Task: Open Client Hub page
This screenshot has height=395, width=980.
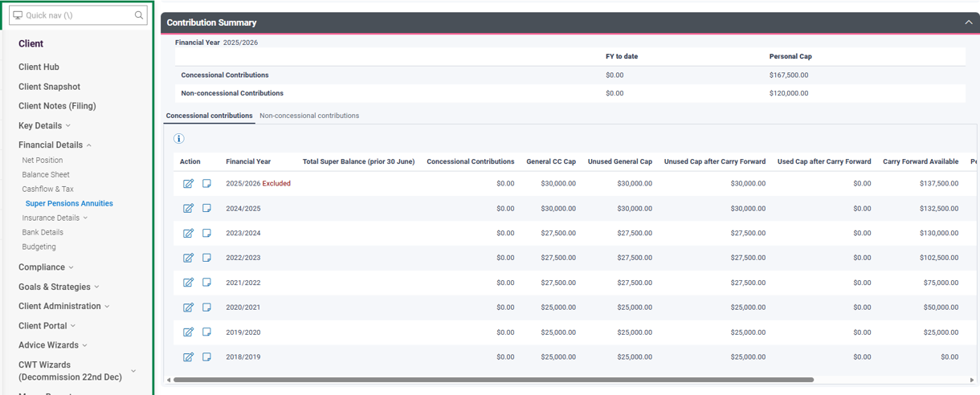Action: tap(39, 67)
